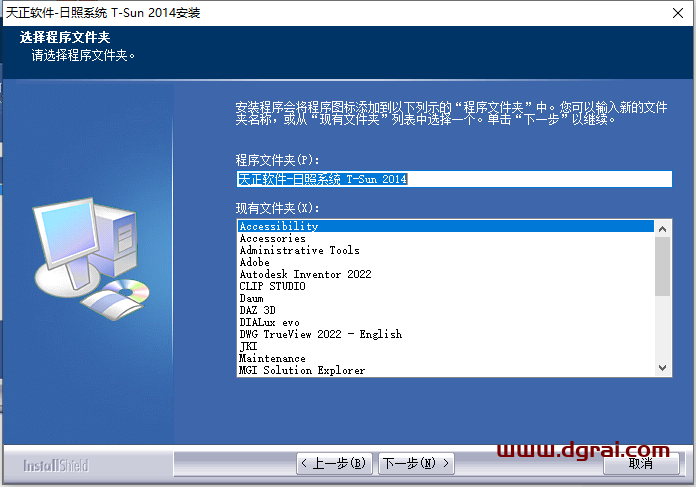Click the 程序文件夹 name input field
The height and width of the screenshot is (487, 696).
454,179
